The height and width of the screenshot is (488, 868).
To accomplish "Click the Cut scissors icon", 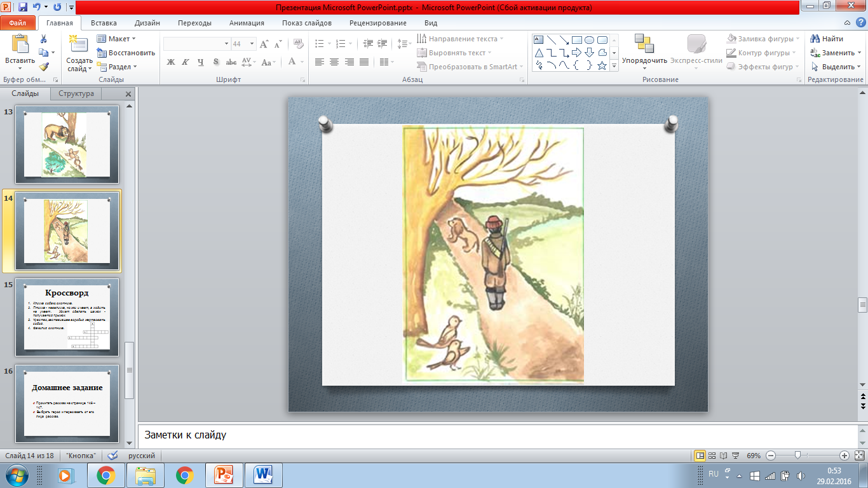I will (43, 39).
